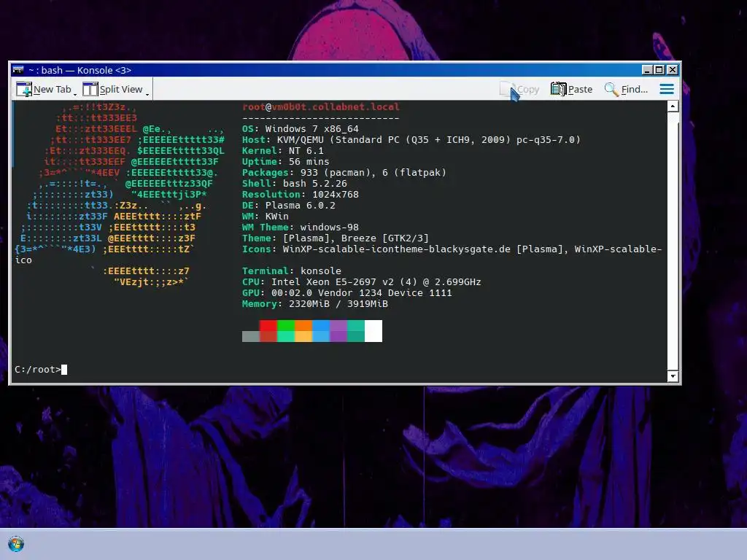This screenshot has height=560, width=747.
Task: Minimize the Konsole window
Action: [646, 70]
